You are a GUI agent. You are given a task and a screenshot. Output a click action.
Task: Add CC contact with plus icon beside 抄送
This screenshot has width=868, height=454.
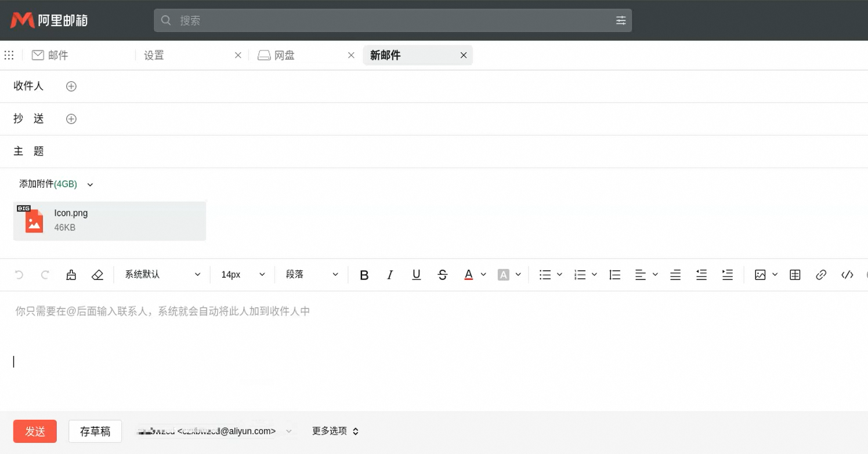tap(71, 119)
